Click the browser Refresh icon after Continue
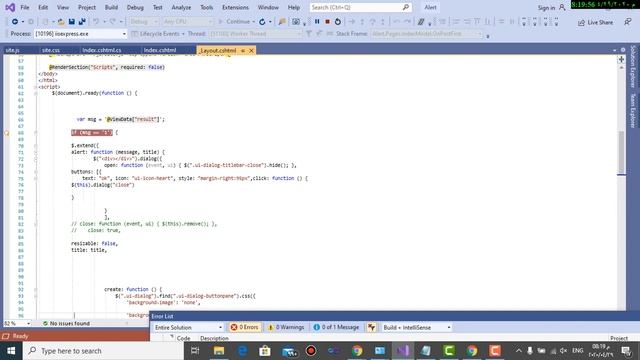Viewport: 640px width, 360px height. [x=262, y=22]
